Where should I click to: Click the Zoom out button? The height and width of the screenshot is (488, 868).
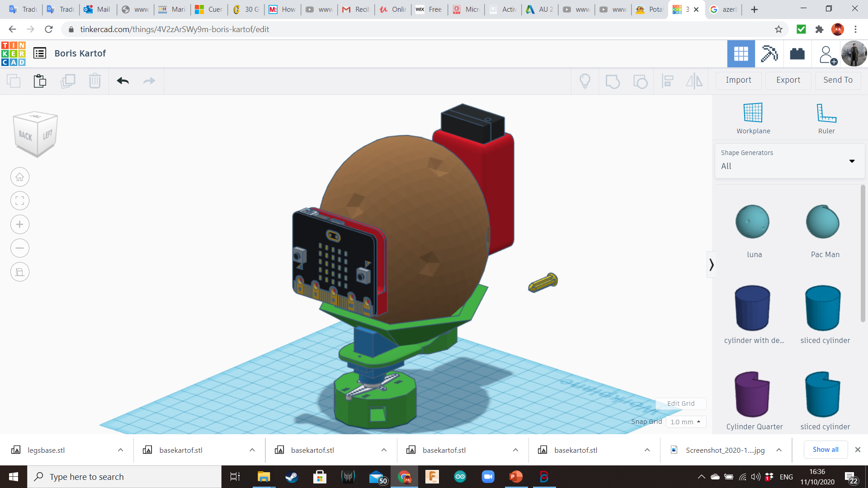[x=20, y=248]
